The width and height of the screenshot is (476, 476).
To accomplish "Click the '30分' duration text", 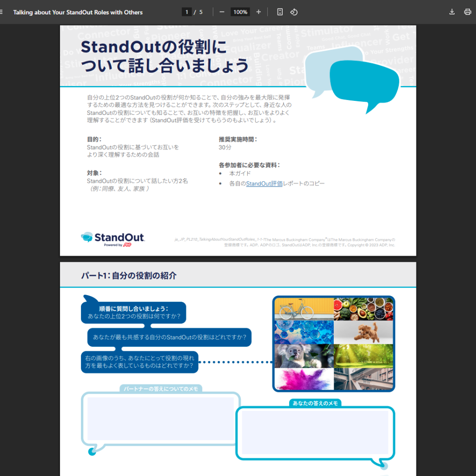I will click(225, 147).
